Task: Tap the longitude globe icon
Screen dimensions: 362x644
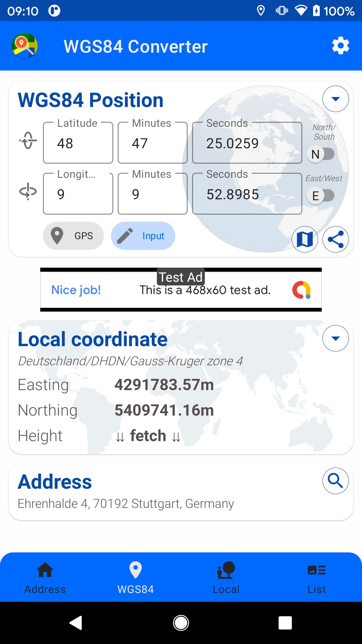Action: pyautogui.click(x=28, y=192)
